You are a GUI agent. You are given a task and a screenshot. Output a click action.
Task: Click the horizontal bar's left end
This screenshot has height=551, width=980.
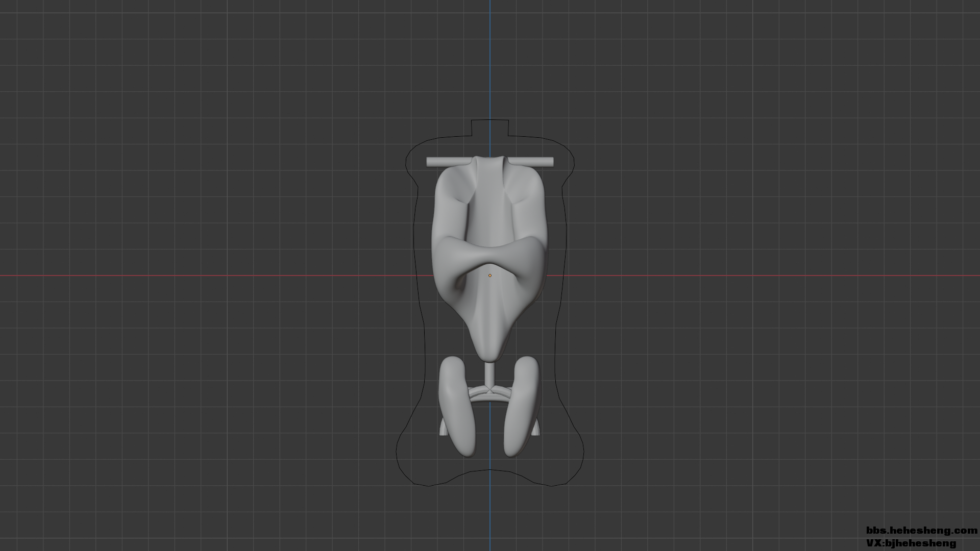(x=430, y=162)
